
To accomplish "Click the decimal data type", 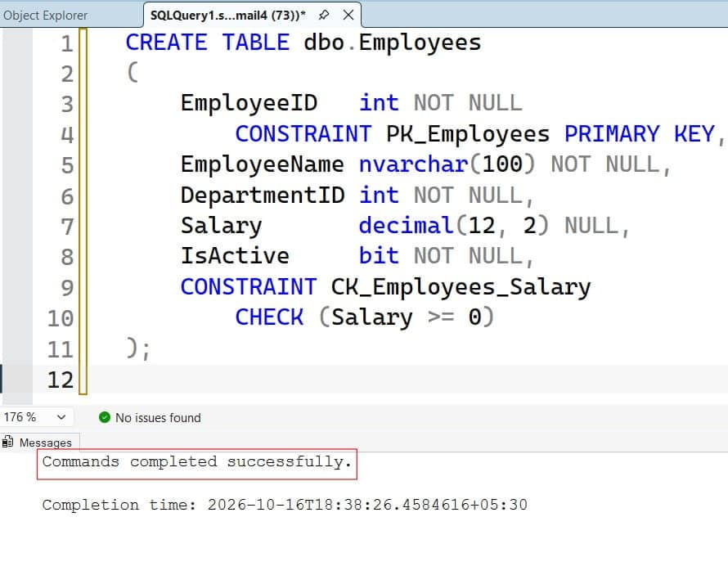I will 407,226.
